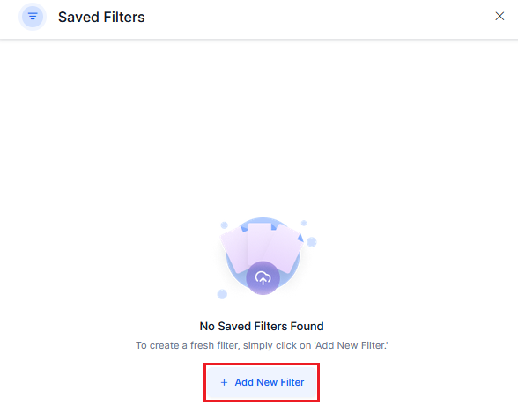Select the Saved Filters title text
518x420 pixels.
tap(101, 18)
